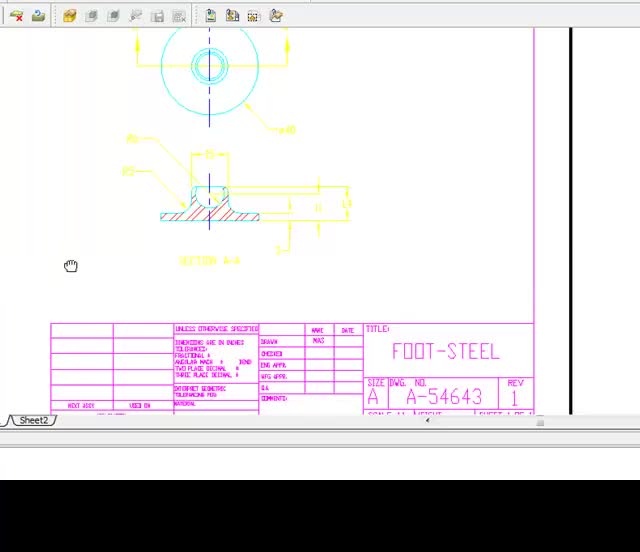This screenshot has width=640, height=552.
Task: Select the ø40 diameter dimension
Action: point(287,130)
